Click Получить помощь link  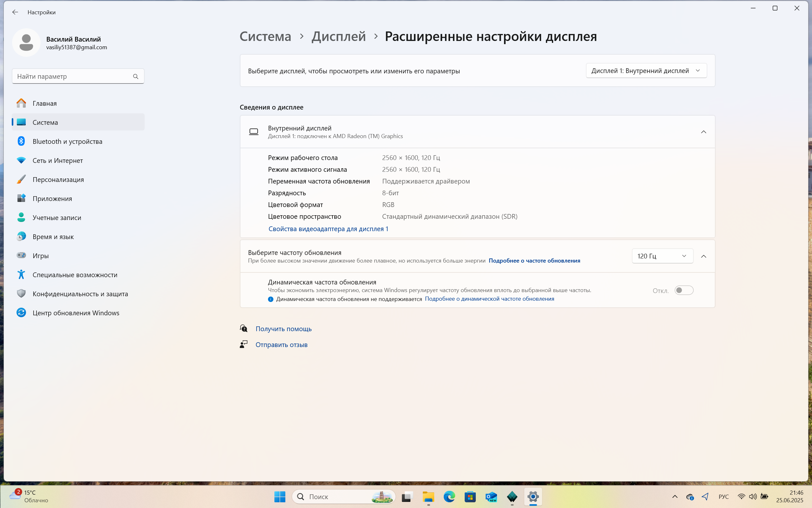[x=284, y=329]
